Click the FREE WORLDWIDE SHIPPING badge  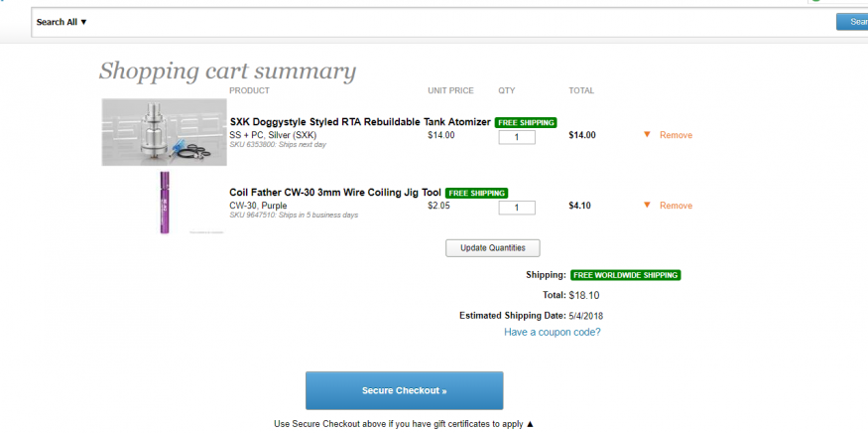click(626, 275)
